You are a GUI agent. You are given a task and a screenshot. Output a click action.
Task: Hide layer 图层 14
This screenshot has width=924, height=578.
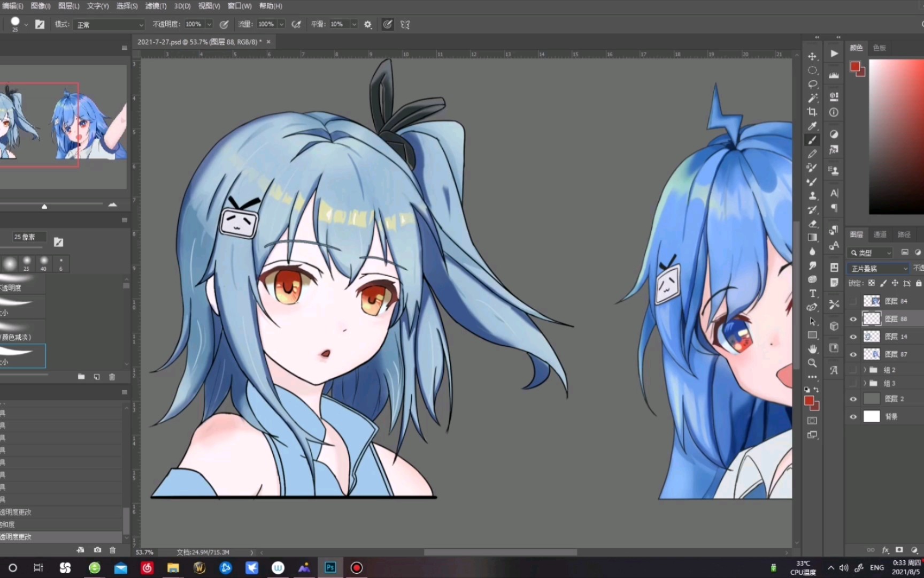tap(853, 337)
